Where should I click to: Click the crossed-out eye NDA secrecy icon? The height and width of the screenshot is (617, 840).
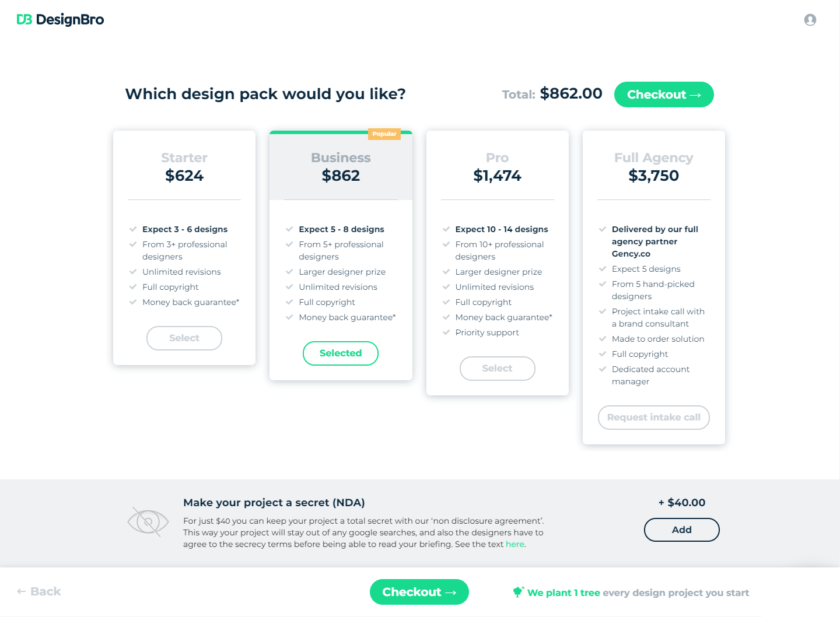[x=148, y=521]
